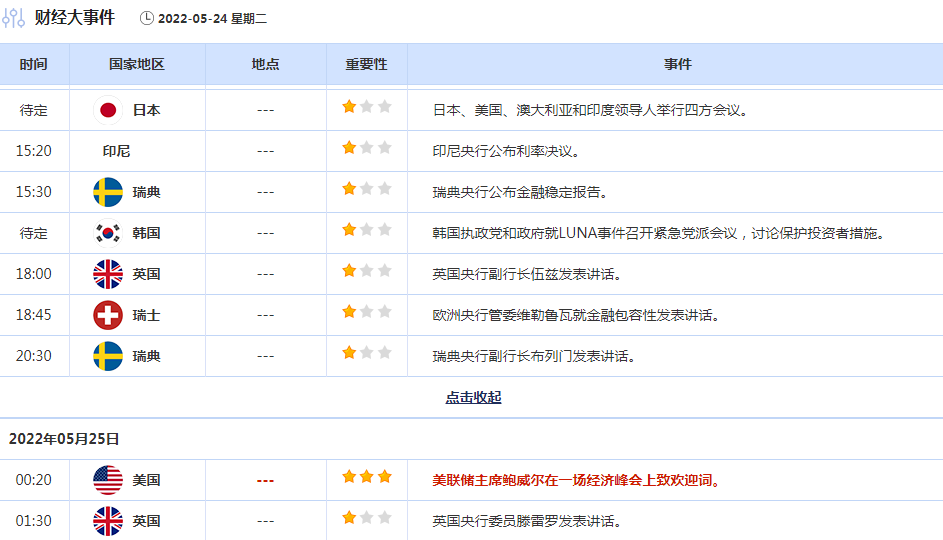Screen dimensions: 943x540
Task: Click the three-star rating for the US event
Action: [x=367, y=477]
